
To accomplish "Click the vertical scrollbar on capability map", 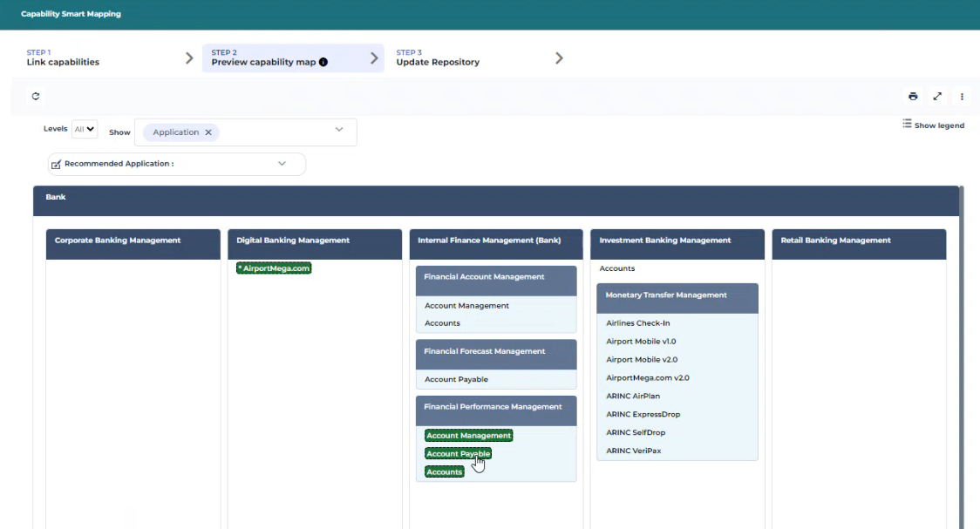I will coord(962,349).
